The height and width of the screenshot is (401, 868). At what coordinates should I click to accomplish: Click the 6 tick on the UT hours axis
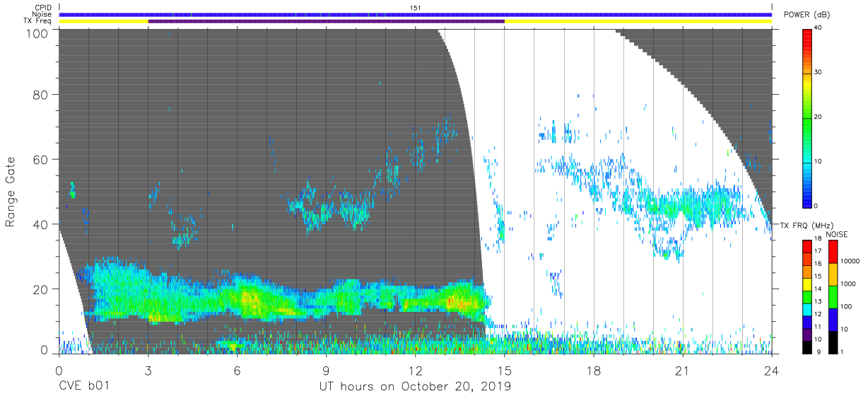point(237,369)
